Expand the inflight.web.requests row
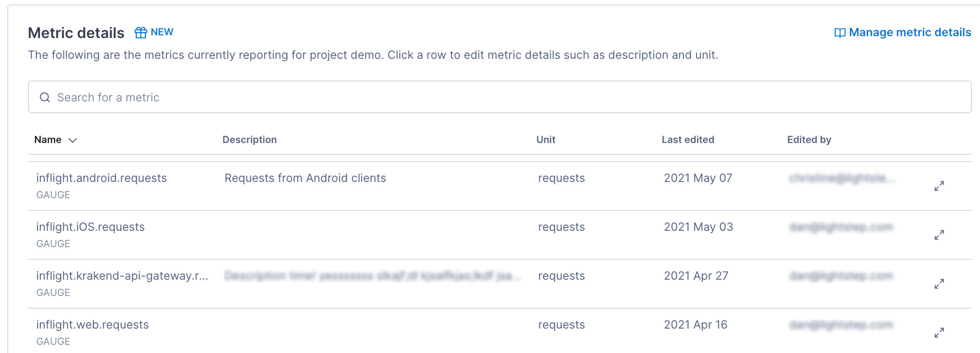Viewport: 980px width, 353px height. pyautogui.click(x=939, y=333)
